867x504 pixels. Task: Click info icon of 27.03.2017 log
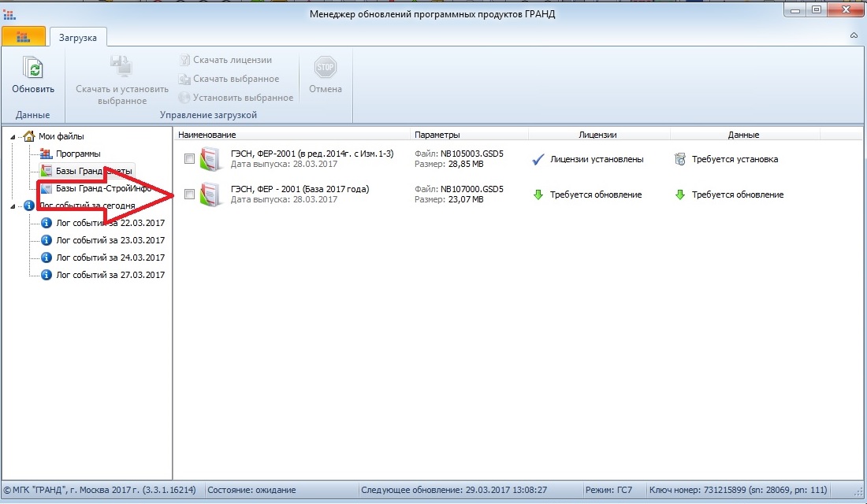(x=47, y=275)
